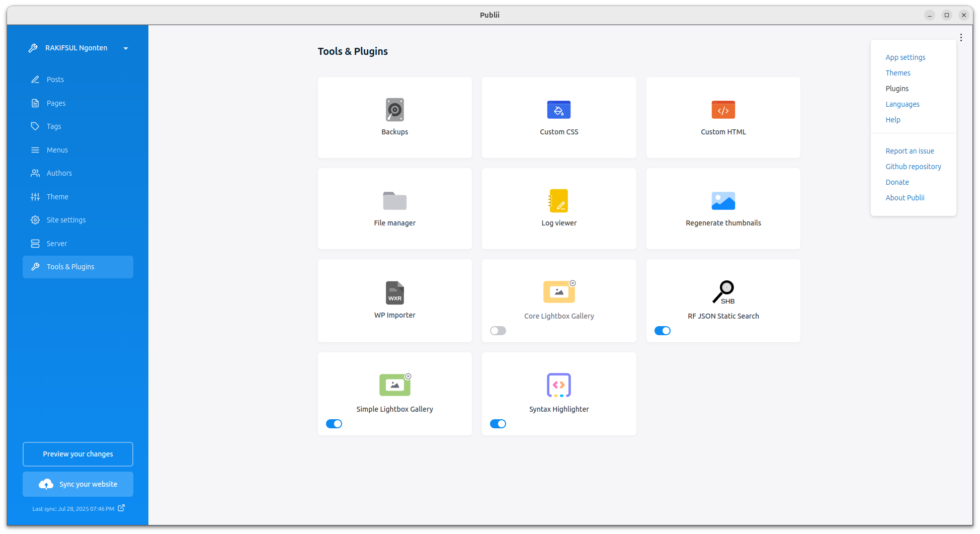Viewport: 980px width, 534px height.
Task: Disable the Simple Lightbox Gallery toggle
Action: (334, 424)
